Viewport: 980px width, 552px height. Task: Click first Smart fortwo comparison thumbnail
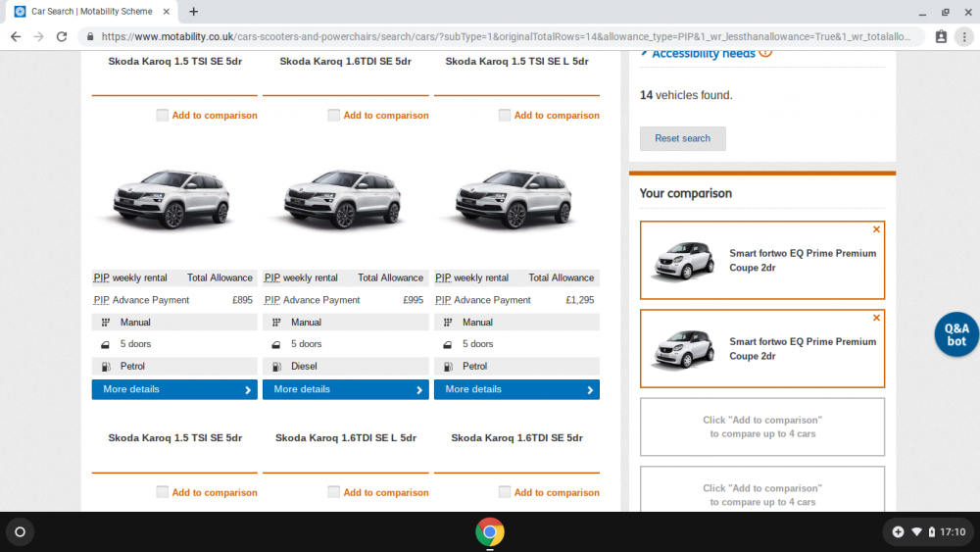(683, 261)
